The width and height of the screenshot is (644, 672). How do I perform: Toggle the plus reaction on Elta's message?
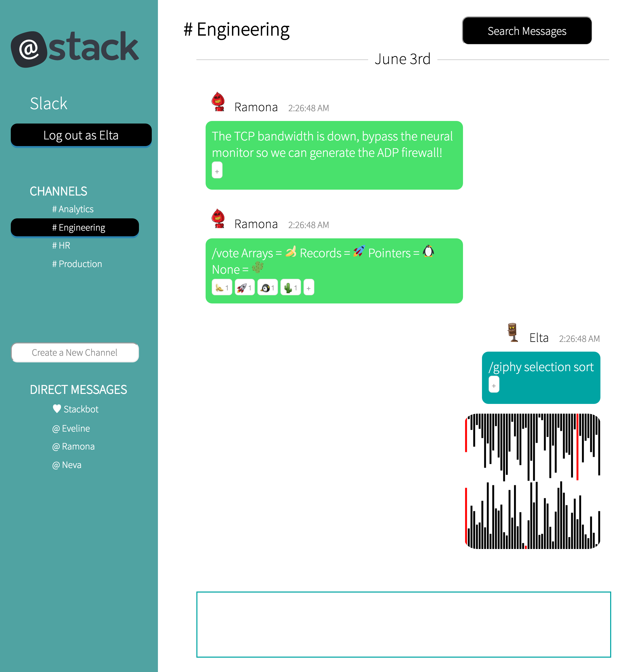pos(493,385)
